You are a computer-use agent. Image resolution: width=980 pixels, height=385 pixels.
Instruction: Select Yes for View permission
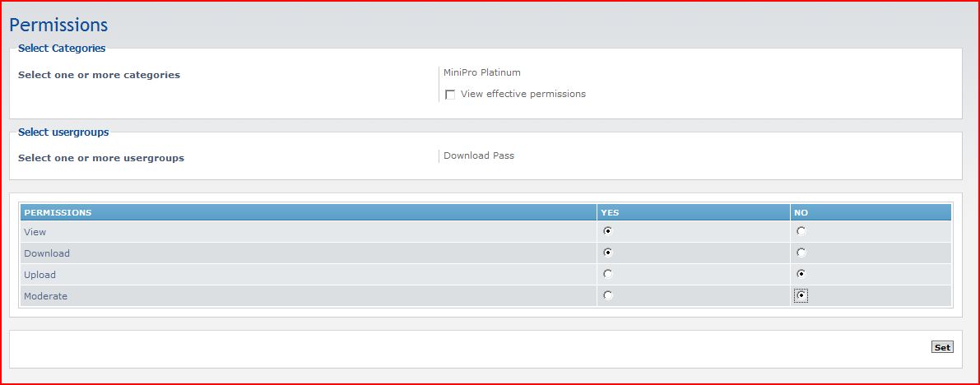608,231
